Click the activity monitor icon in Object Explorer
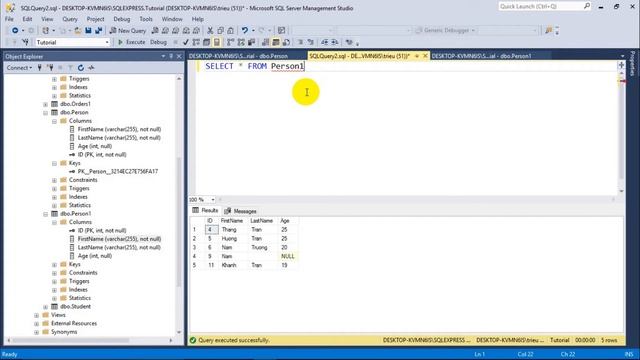 (91, 68)
